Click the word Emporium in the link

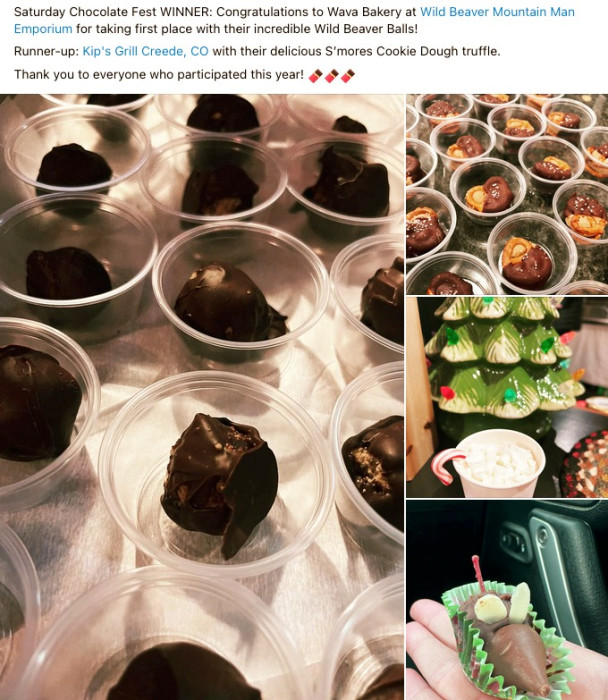[43, 29]
